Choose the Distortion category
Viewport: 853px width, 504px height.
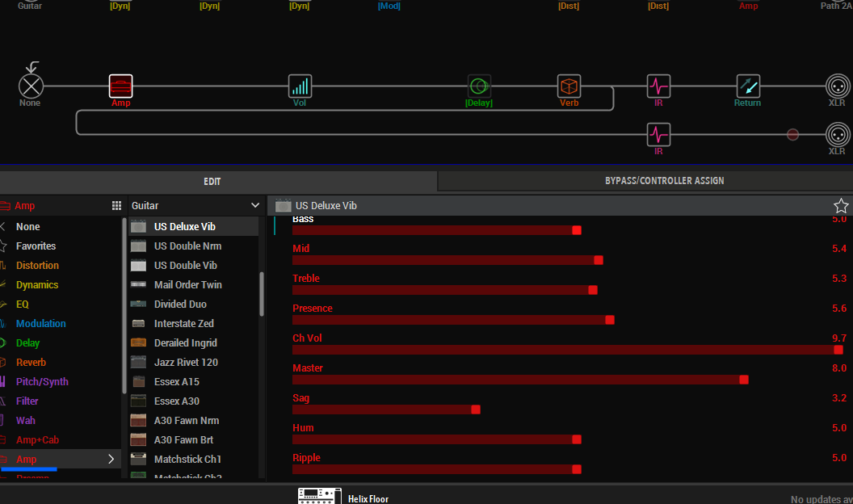coord(37,266)
